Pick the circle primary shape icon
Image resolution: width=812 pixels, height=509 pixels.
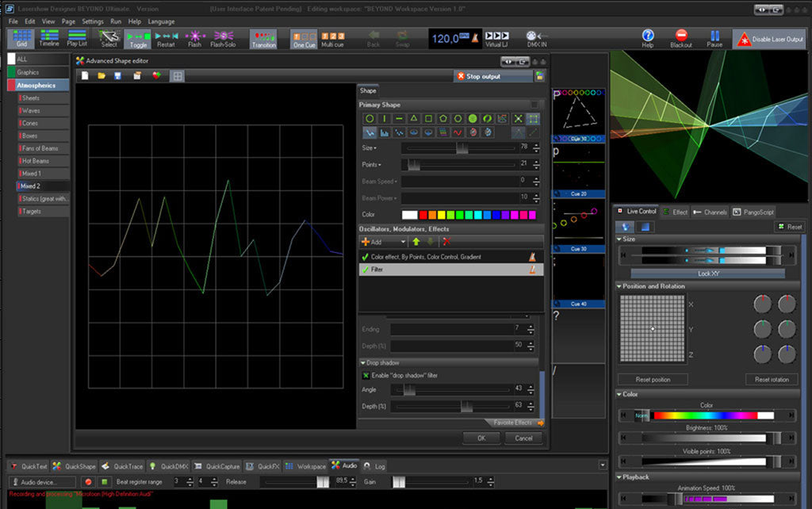[x=370, y=118]
